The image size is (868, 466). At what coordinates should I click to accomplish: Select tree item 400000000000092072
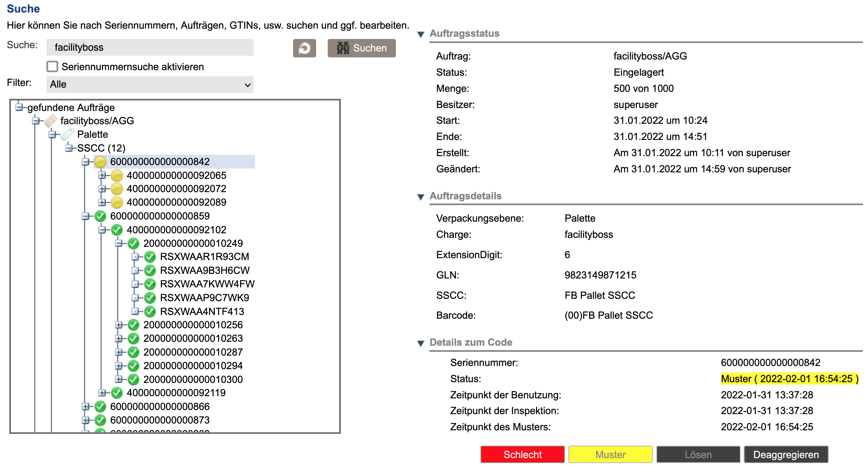pyautogui.click(x=176, y=189)
